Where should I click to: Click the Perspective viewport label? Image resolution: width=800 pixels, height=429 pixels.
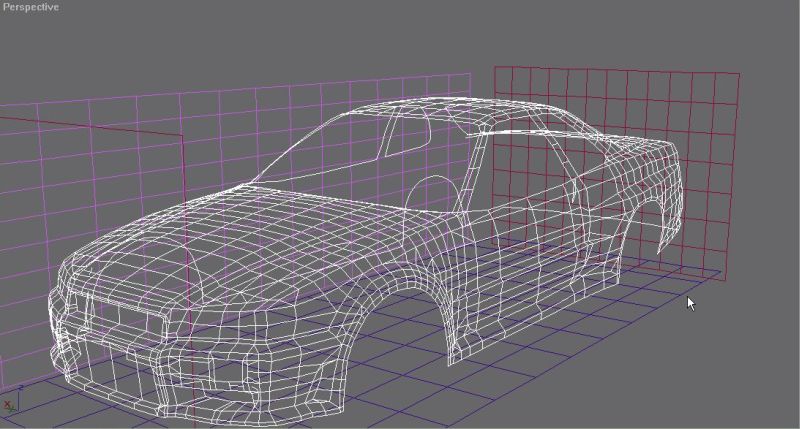[x=31, y=7]
